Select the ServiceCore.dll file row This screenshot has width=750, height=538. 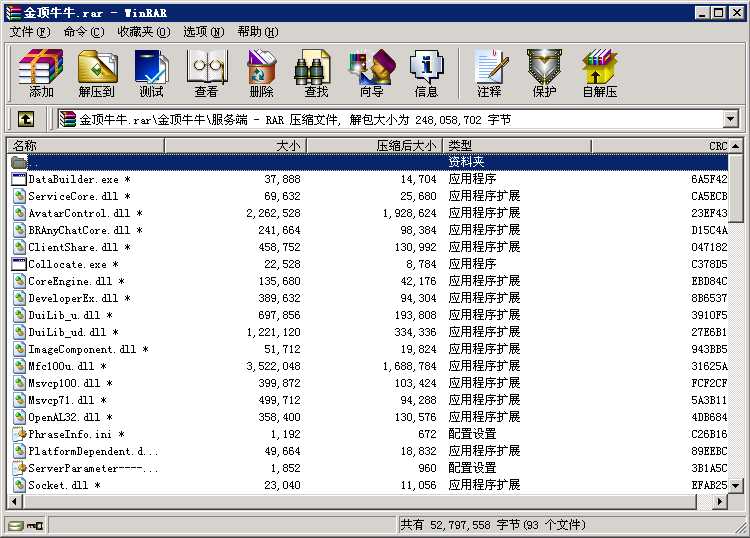(x=369, y=196)
